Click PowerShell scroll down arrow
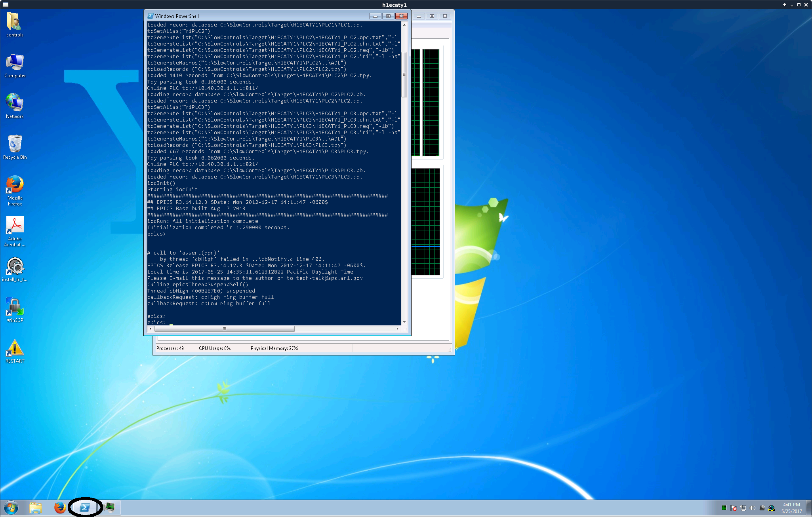 pos(404,322)
